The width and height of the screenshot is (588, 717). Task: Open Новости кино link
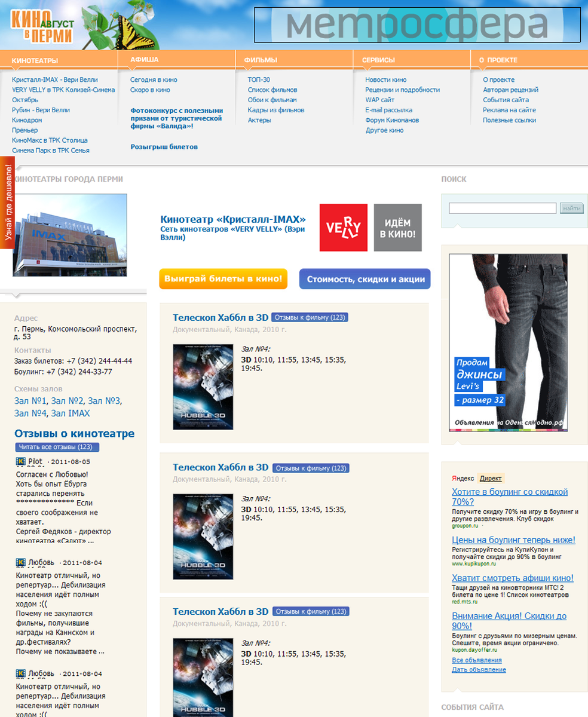point(386,79)
